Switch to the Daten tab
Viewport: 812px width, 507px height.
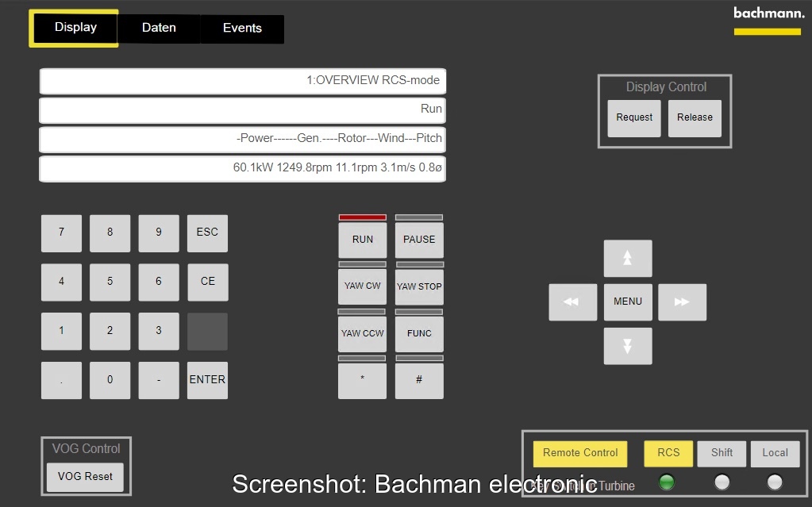pyautogui.click(x=159, y=28)
